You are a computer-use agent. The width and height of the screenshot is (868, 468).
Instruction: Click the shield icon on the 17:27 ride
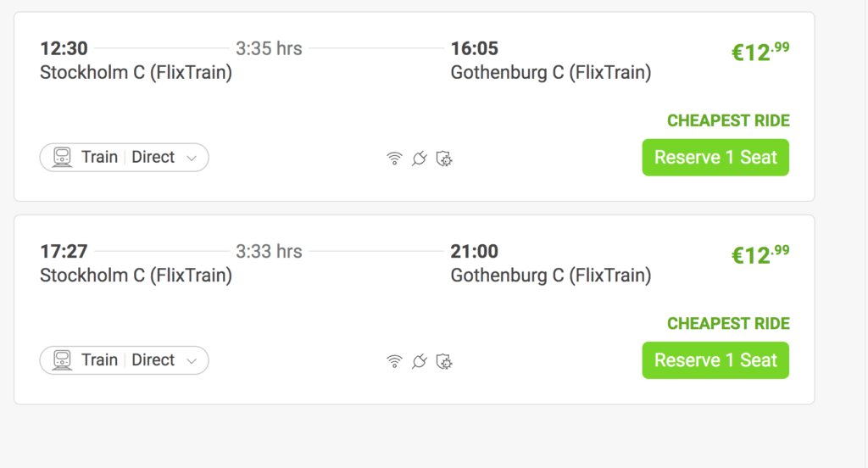[x=444, y=362]
